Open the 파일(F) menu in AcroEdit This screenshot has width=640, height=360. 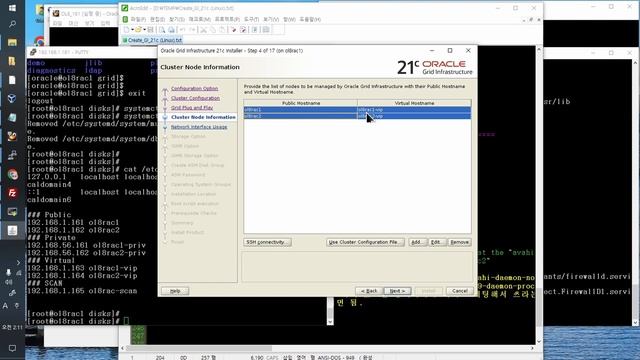coord(138,19)
